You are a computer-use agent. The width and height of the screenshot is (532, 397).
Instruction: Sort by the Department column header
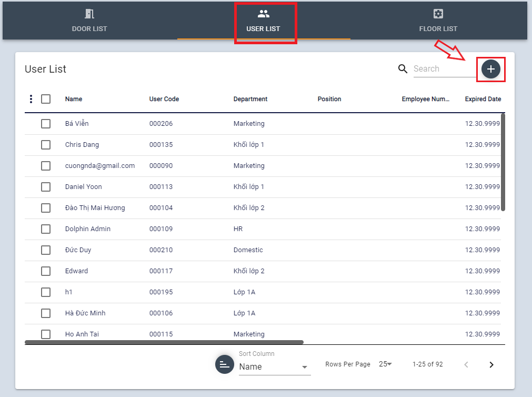(x=250, y=99)
